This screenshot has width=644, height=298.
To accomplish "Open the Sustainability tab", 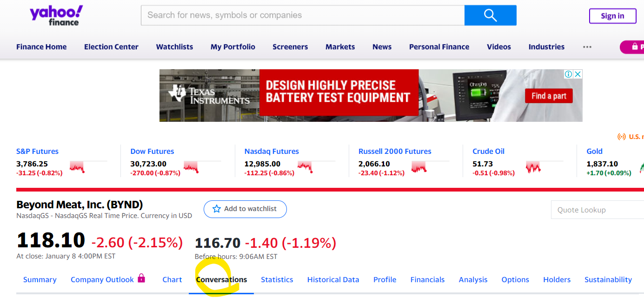I will (608, 279).
